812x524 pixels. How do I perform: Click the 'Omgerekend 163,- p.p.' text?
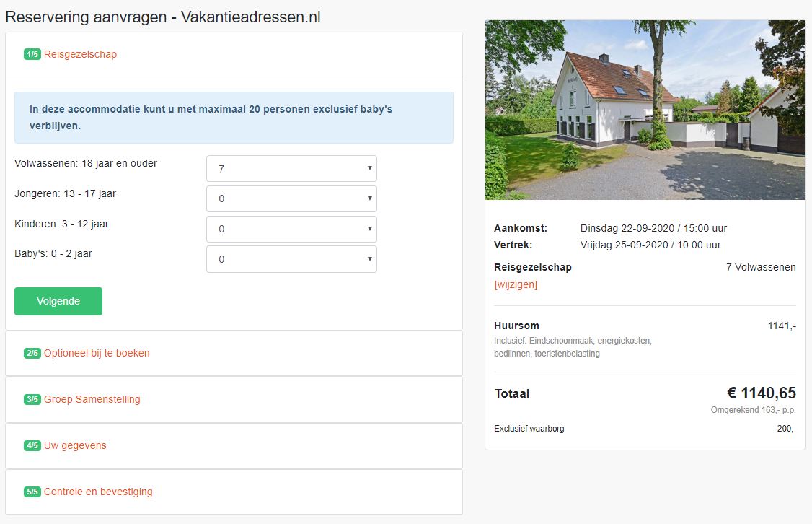(754, 409)
